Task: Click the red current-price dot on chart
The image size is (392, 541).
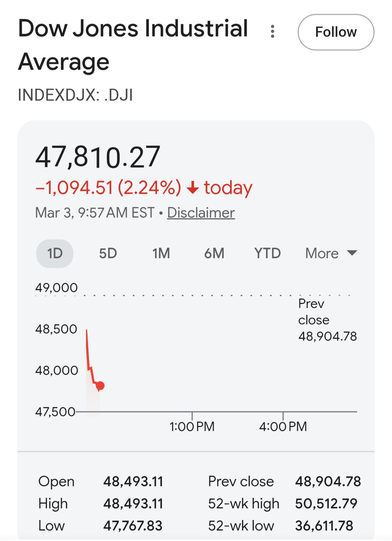Action: click(101, 386)
